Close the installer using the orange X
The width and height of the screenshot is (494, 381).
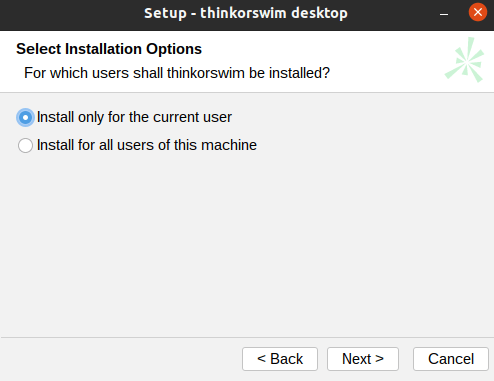pos(478,12)
